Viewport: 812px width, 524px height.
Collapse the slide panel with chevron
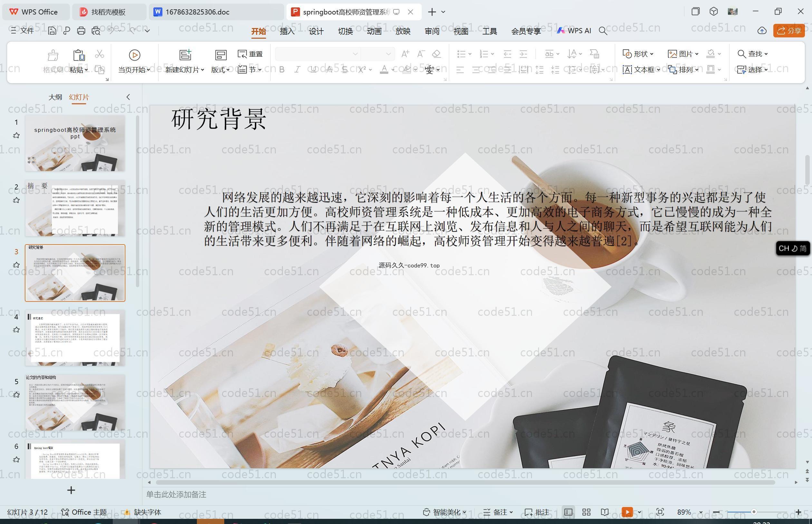tap(128, 97)
